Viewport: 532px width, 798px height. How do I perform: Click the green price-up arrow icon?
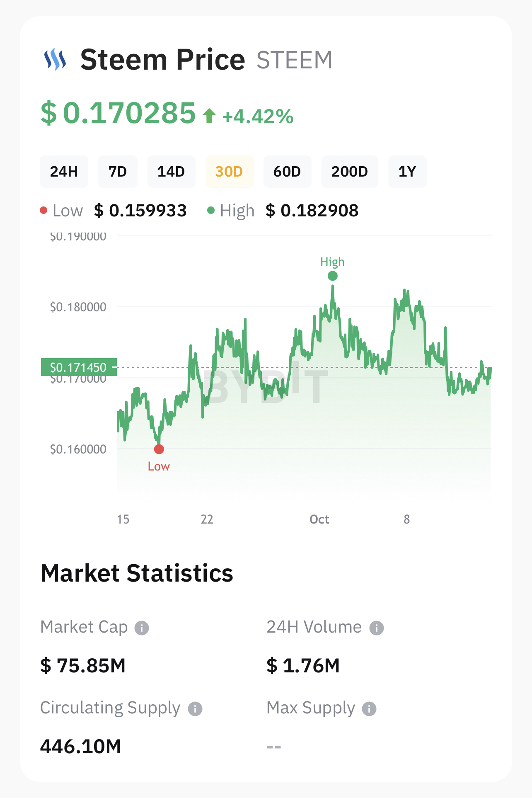(x=209, y=116)
